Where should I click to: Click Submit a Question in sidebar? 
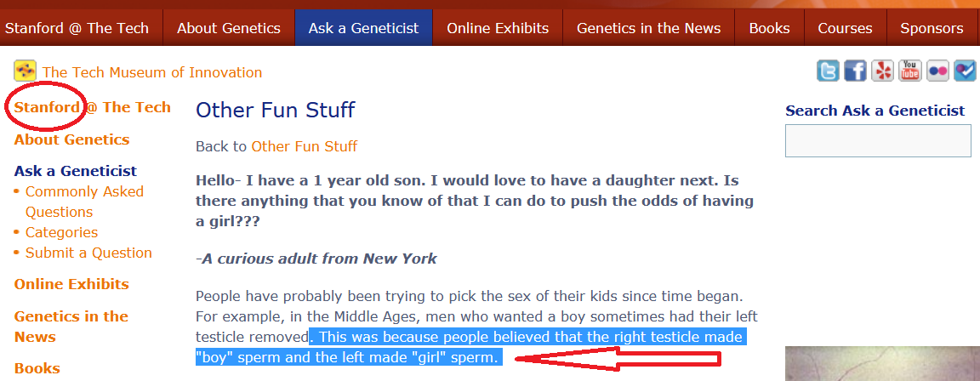(88, 253)
